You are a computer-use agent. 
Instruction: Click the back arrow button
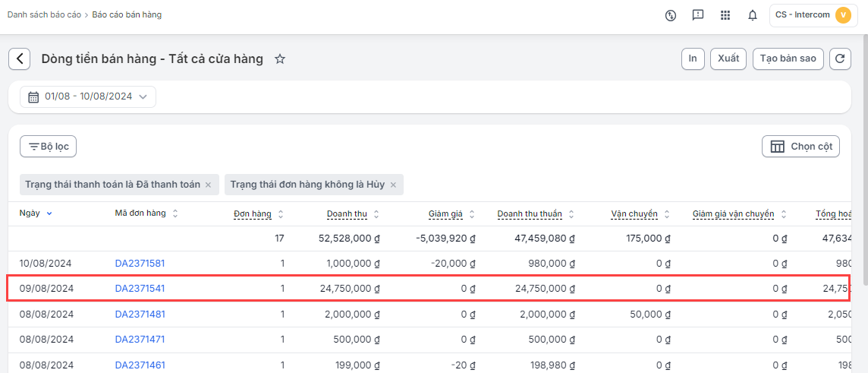click(x=20, y=58)
